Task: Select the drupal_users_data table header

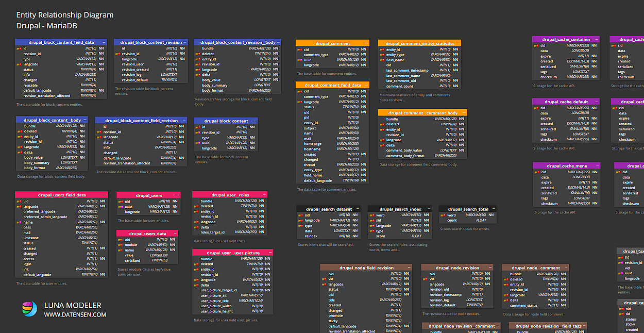Action: [x=147, y=234]
